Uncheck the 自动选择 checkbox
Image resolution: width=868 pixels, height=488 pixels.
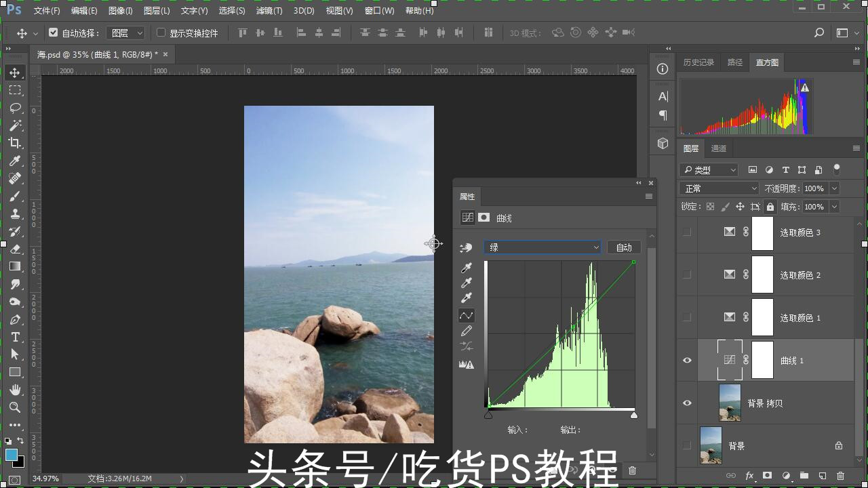point(53,32)
